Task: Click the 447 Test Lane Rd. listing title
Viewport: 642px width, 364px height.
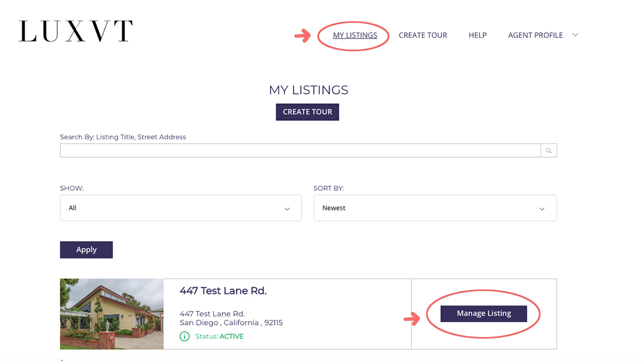Action: [x=223, y=291]
